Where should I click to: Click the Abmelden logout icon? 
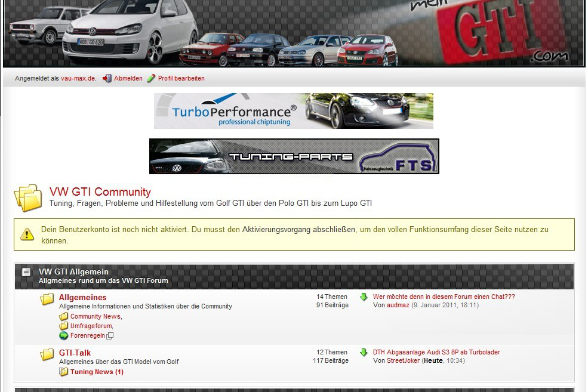107,78
